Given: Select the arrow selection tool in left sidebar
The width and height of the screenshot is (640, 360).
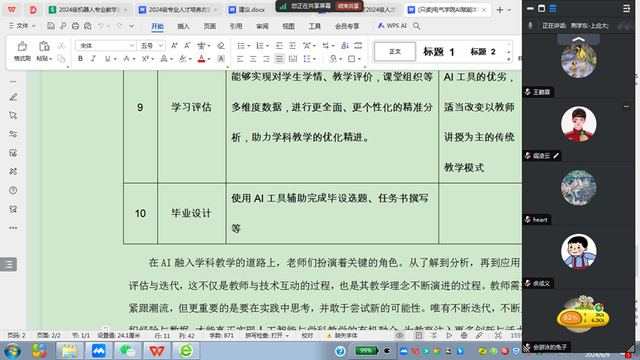Looking at the screenshot, I should 13,116.
